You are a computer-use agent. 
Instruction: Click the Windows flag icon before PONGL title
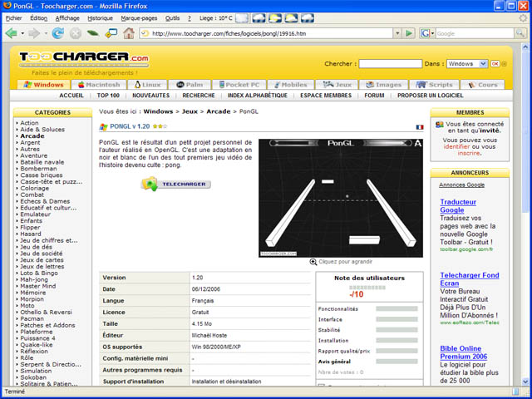tap(103, 127)
